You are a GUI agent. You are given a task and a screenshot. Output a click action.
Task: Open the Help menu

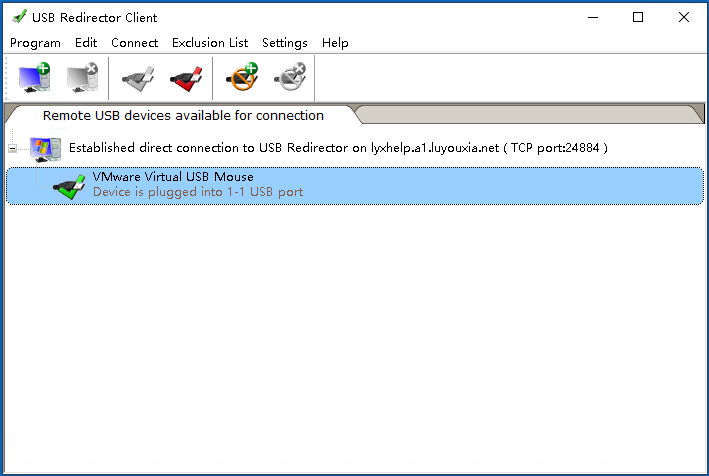click(x=335, y=43)
